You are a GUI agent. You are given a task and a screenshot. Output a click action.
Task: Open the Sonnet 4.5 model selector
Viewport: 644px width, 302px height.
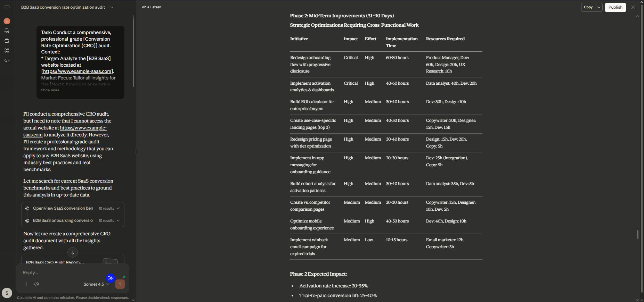[96, 284]
